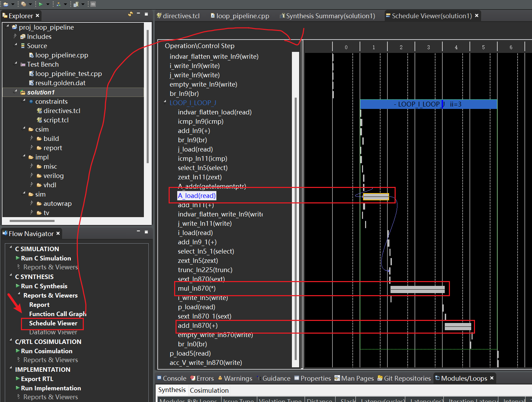This screenshot has height=402, width=532.
Task: Open Function Call Graph
Action: 57,314
